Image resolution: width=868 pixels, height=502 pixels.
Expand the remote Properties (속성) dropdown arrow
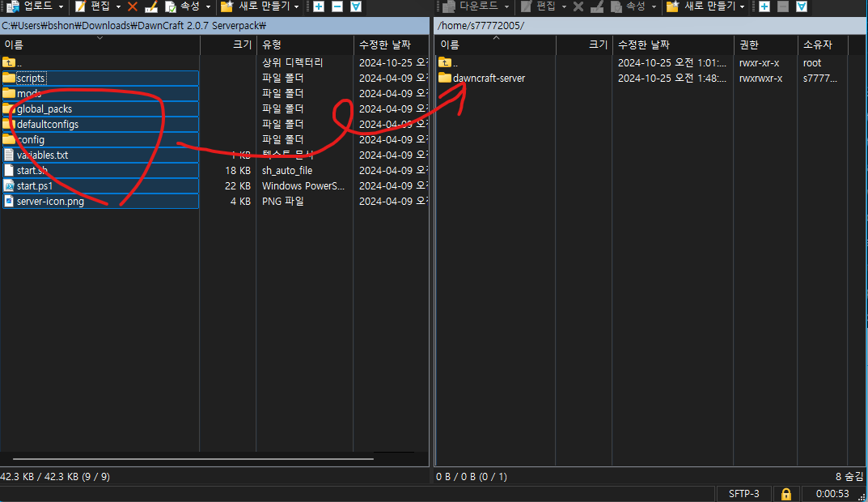point(654,6)
